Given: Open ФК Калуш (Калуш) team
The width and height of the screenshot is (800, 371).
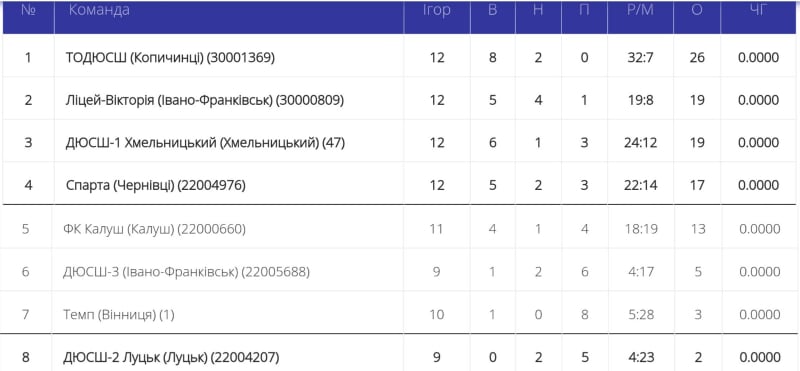Looking at the screenshot, I should point(155,229).
